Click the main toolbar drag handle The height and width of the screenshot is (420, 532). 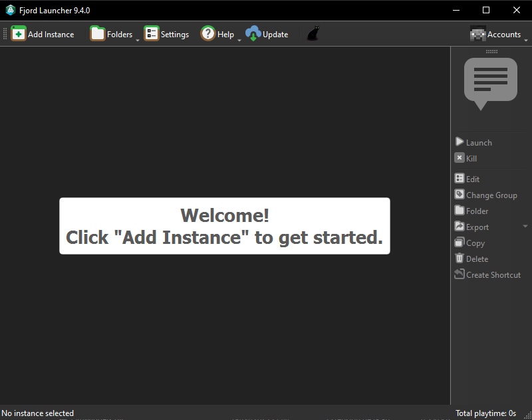[x=5, y=34]
